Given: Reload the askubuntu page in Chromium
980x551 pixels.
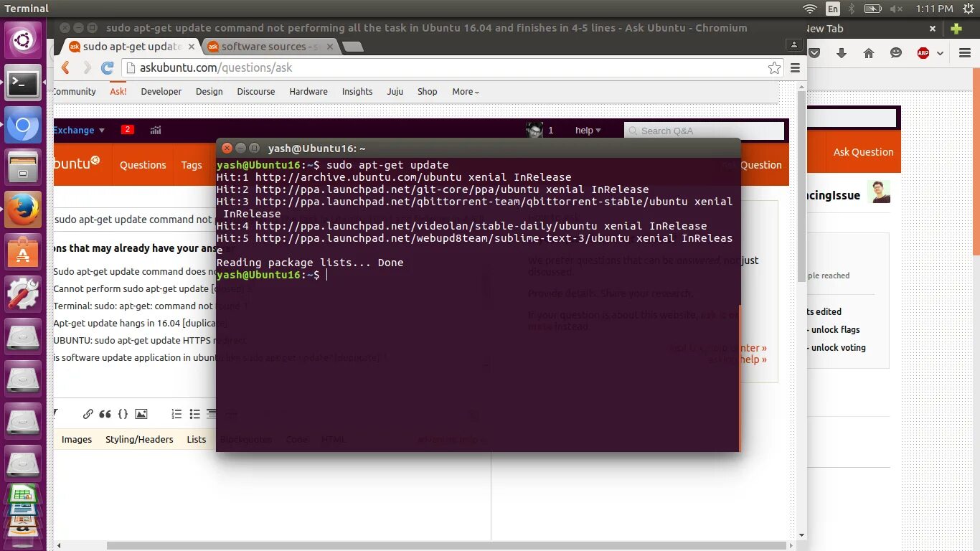Looking at the screenshot, I should click(x=108, y=67).
